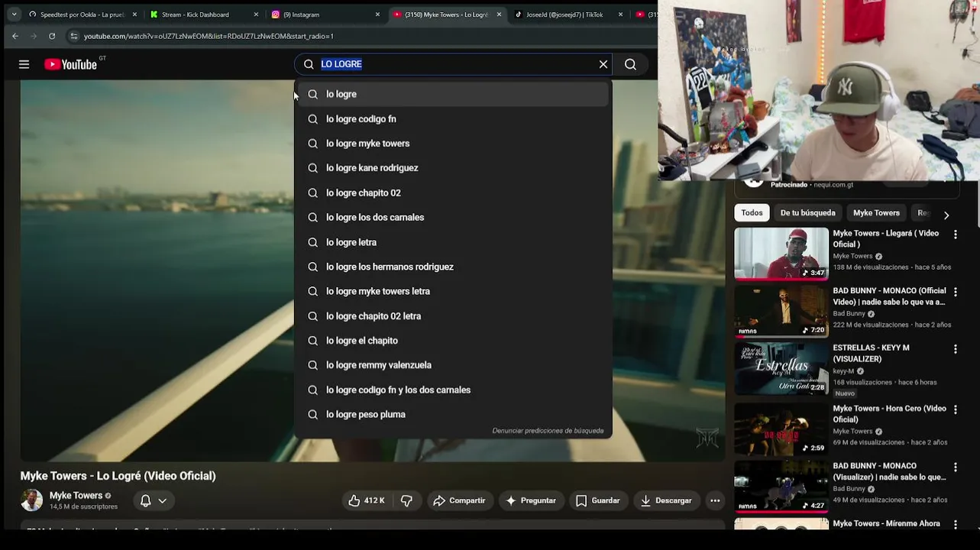Viewport: 980px width, 550px height.
Task: Select the 'Todos' filter chip
Action: [752, 213]
